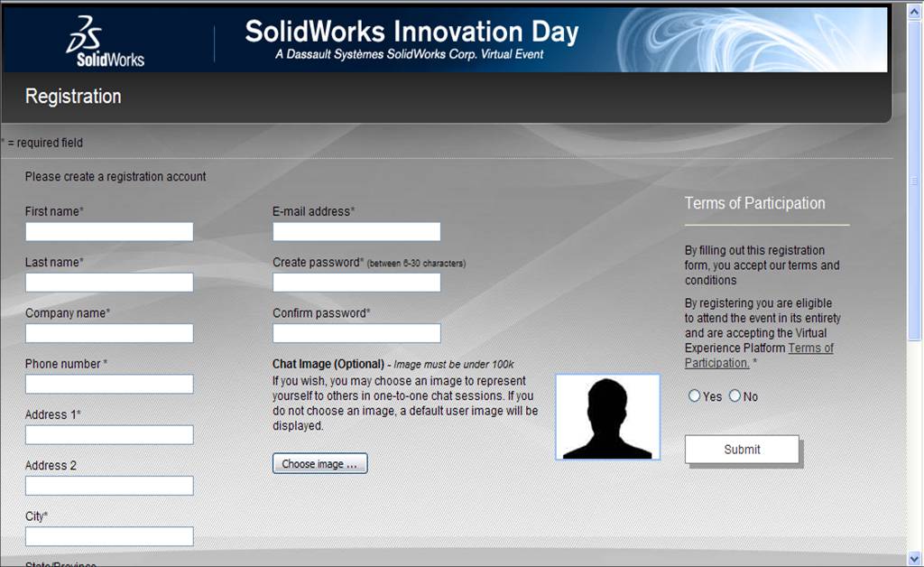Click the '= required field' note
Image resolution: width=924 pixels, height=567 pixels.
42,143
